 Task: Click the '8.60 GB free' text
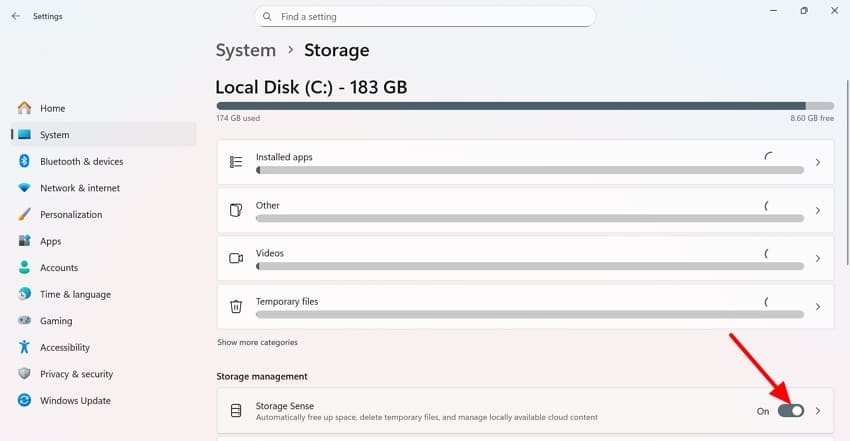pos(812,118)
